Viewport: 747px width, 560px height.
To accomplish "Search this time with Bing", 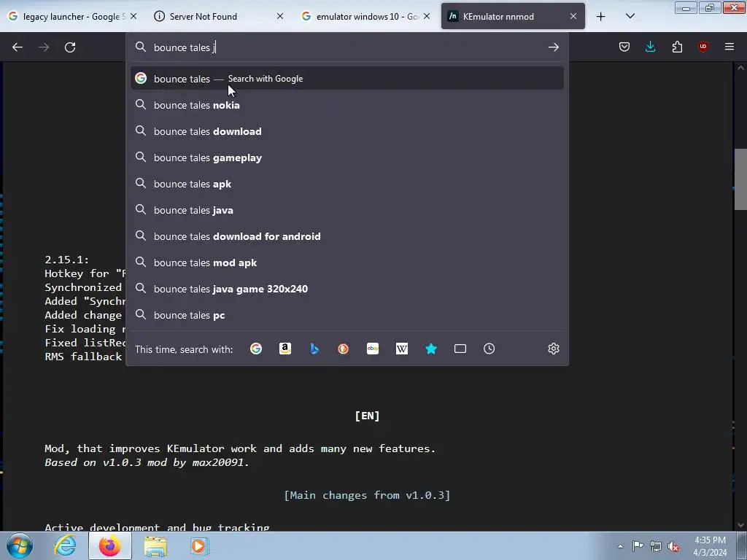I will coord(314,349).
